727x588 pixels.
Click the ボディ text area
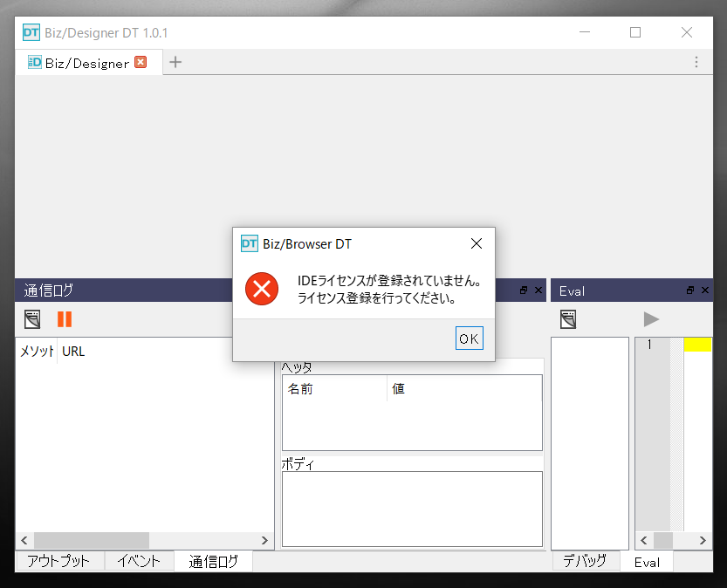coord(412,509)
